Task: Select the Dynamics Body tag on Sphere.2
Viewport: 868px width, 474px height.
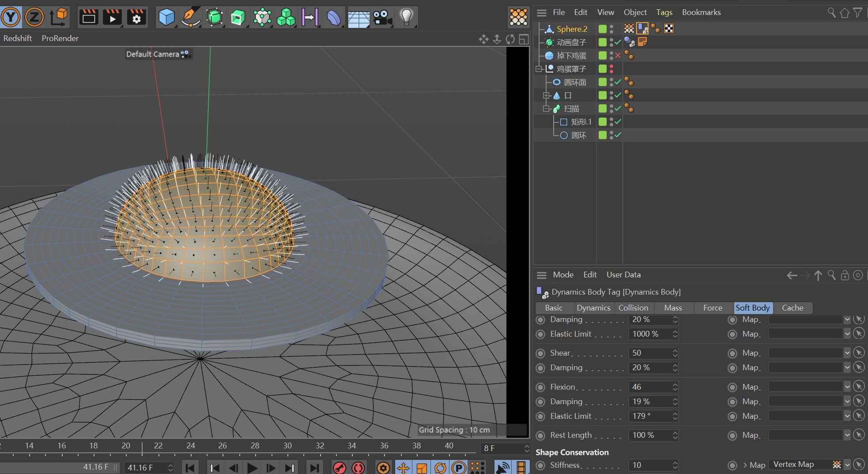Action: (x=642, y=29)
